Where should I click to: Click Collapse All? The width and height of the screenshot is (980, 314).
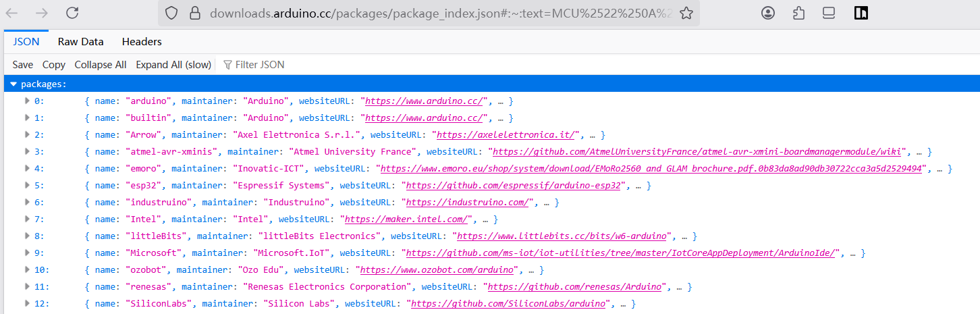[101, 65]
